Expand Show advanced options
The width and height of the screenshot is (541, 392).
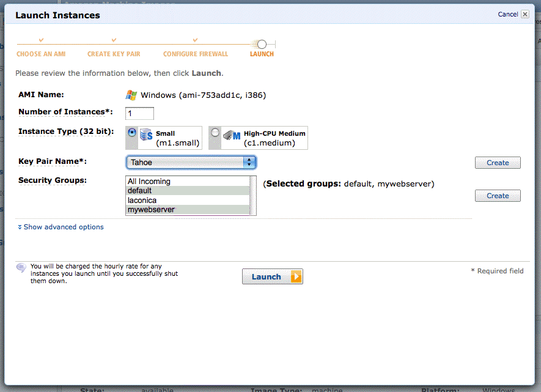(64, 227)
